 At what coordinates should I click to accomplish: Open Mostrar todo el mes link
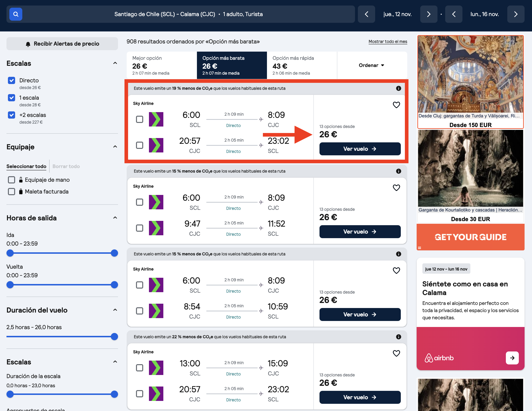click(388, 42)
